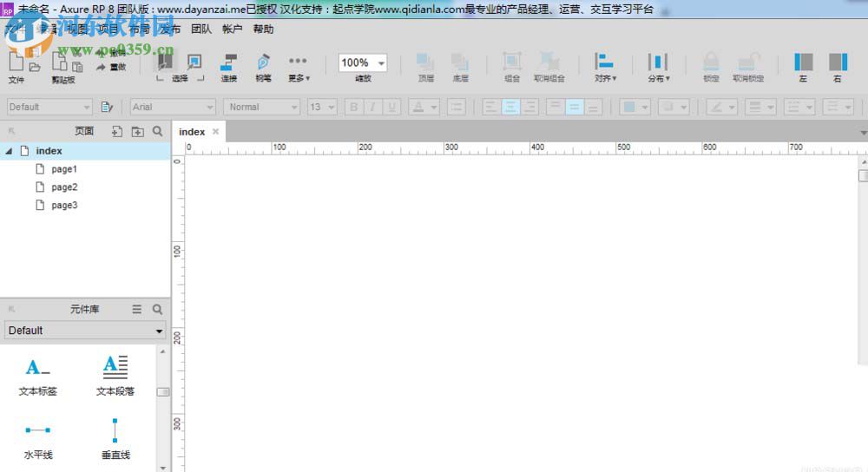Undo the last action (撤销)

pos(111,53)
